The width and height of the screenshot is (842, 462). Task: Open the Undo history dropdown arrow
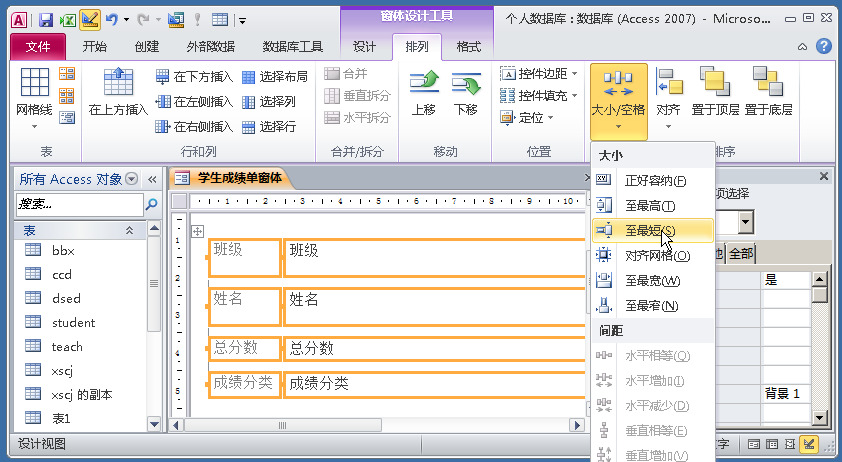point(126,20)
